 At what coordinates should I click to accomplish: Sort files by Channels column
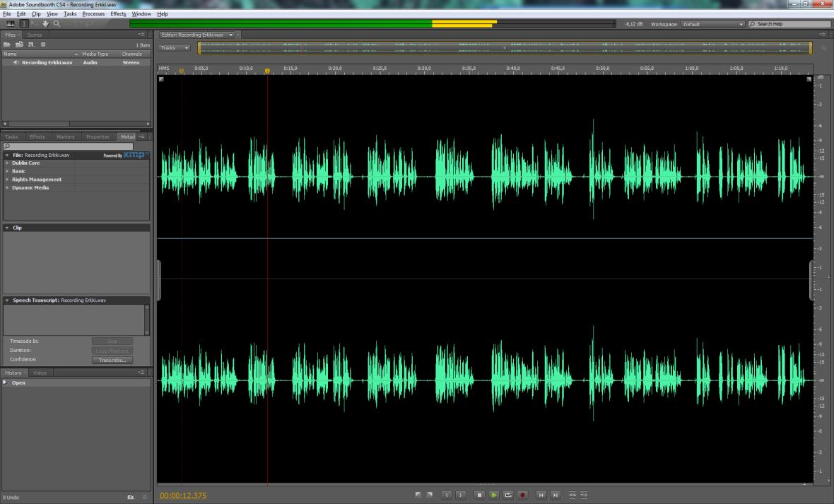click(x=132, y=54)
